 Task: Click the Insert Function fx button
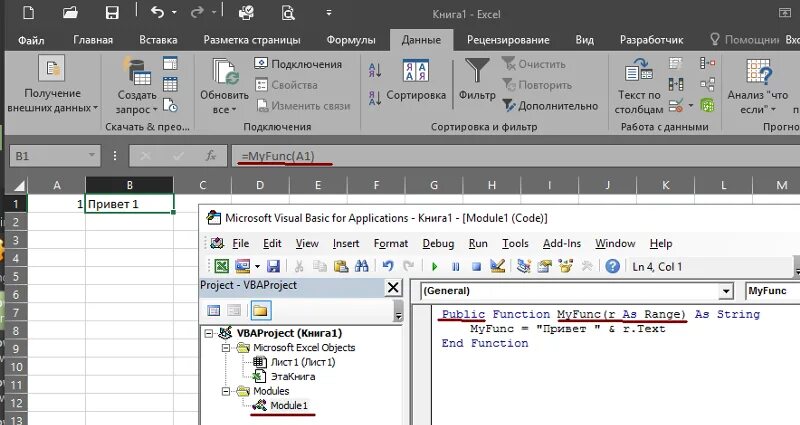pos(210,156)
